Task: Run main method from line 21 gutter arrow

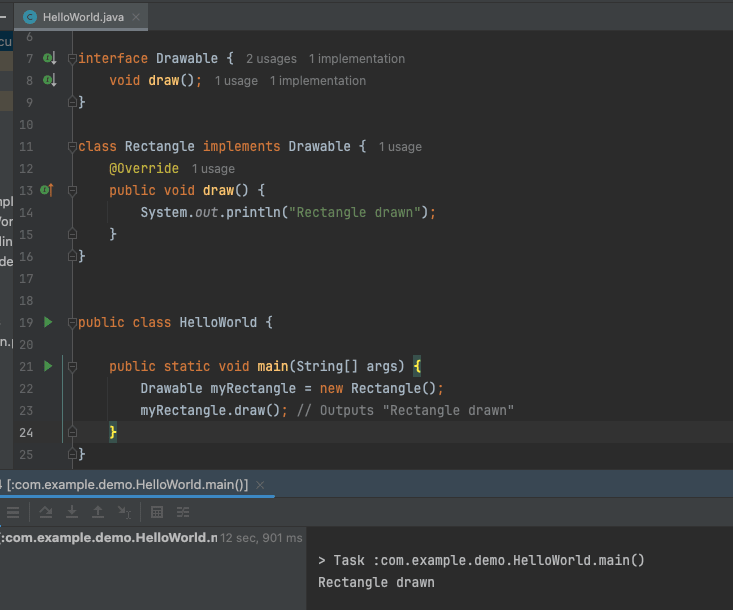Action: coord(48,366)
